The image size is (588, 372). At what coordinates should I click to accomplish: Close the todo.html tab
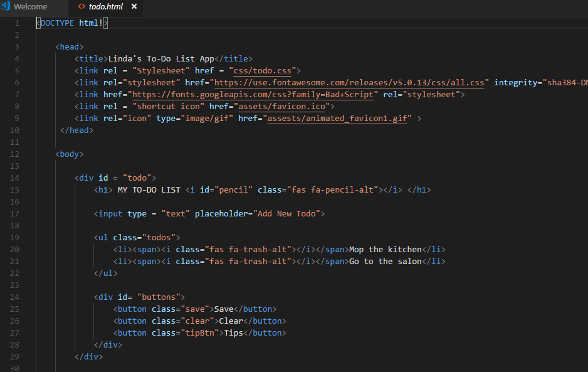[134, 6]
